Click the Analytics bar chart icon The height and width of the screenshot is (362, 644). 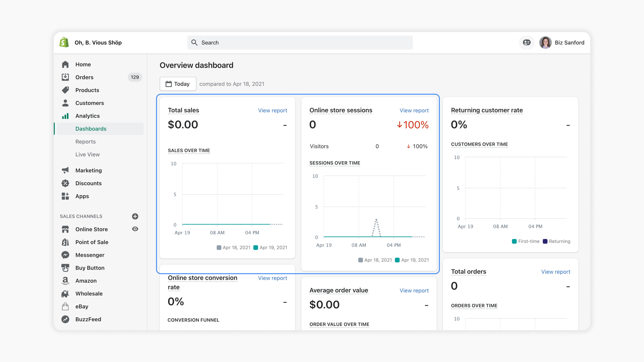coord(65,116)
